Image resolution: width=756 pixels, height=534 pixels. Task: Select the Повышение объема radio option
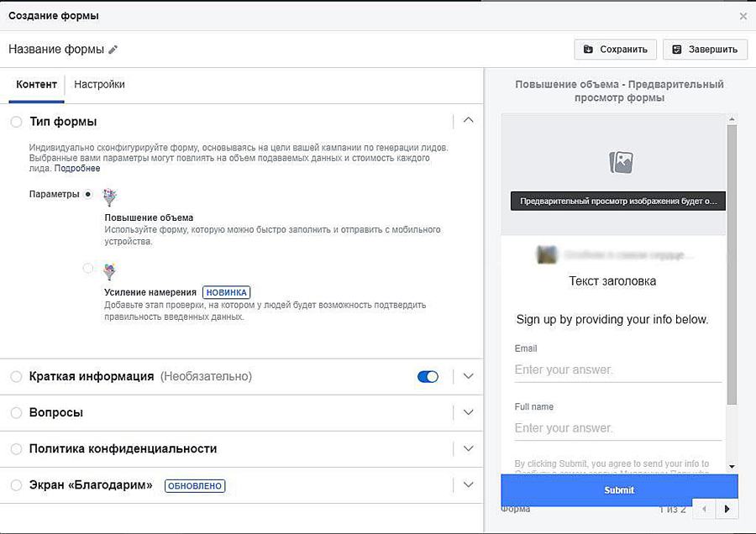coord(88,194)
